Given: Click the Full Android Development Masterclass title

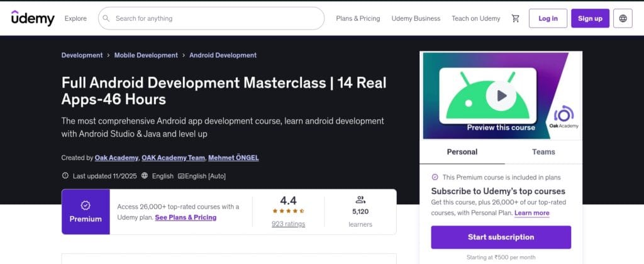Looking at the screenshot, I should [x=224, y=91].
